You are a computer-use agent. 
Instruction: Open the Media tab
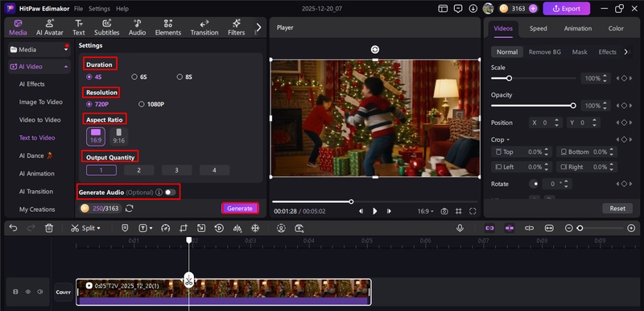(18, 28)
